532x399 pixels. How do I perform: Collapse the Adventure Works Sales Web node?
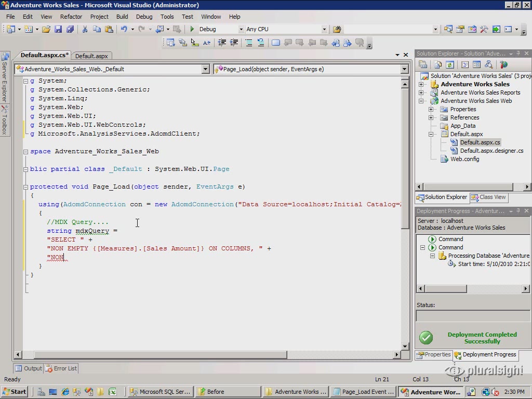[421, 101]
